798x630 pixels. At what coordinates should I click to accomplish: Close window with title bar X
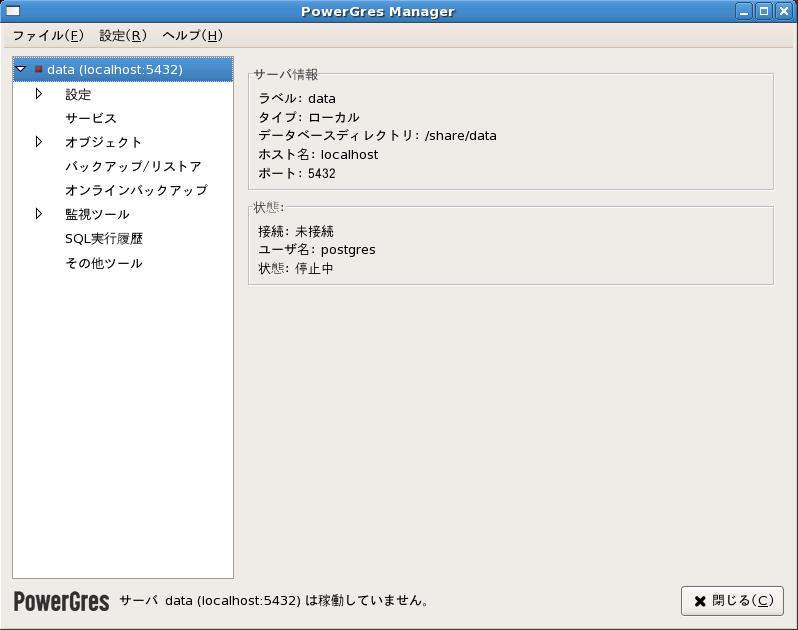click(x=784, y=11)
